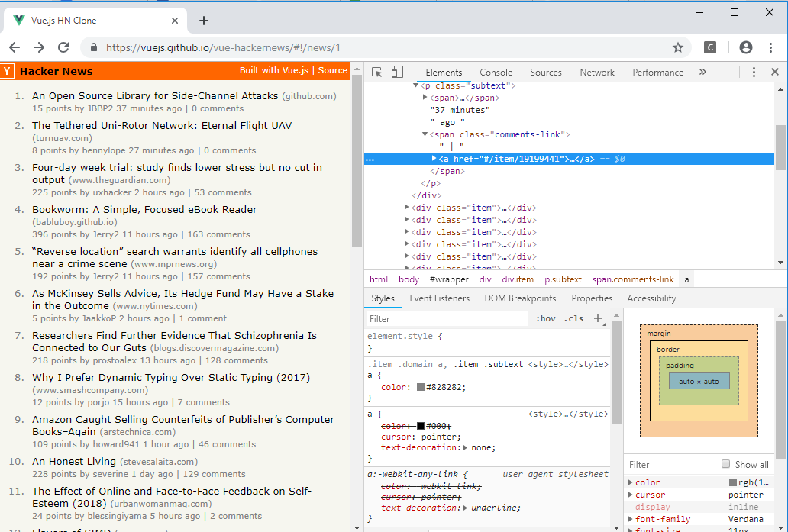Open the C extension icon
Image resolution: width=788 pixels, height=532 pixels.
click(709, 48)
